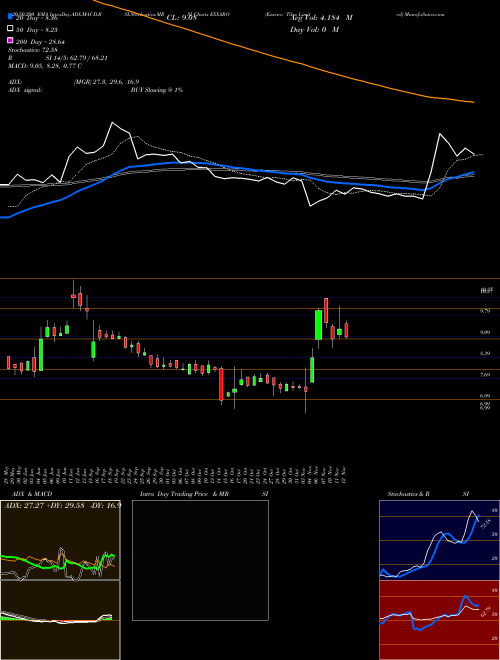The image size is (500, 660).
Task: Click the 'MACD: 9.05, 8.28, 0.77 C' readout
Action: click(x=45, y=66)
